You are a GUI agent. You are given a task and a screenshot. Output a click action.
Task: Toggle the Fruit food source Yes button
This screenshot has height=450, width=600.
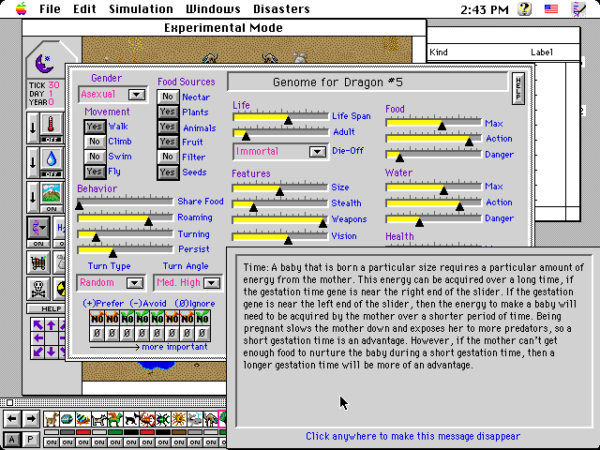[168, 142]
